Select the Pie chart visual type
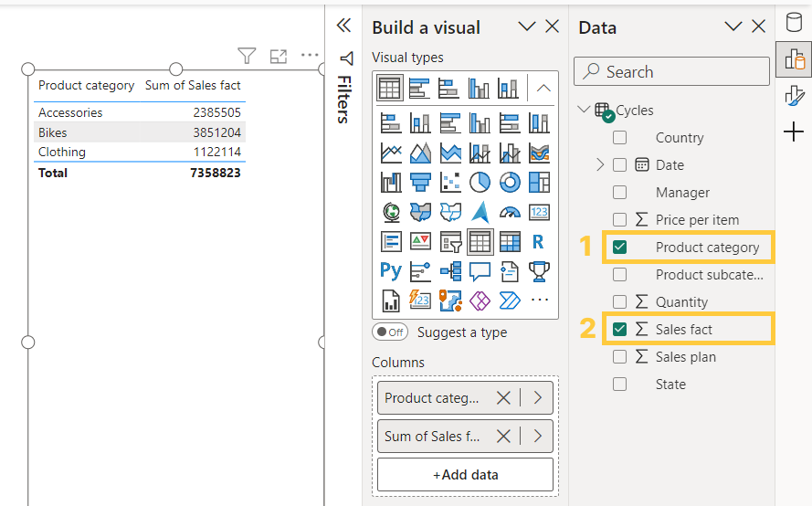 480,182
